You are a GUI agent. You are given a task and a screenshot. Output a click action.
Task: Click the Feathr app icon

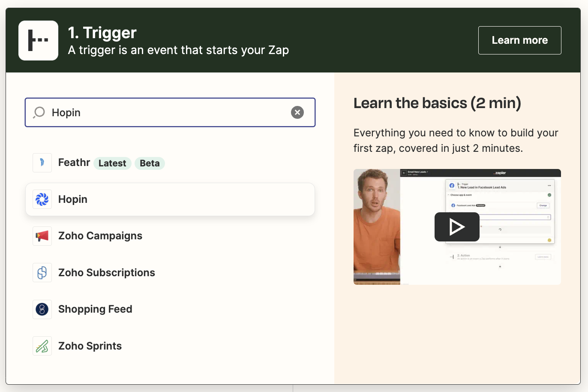(x=42, y=163)
